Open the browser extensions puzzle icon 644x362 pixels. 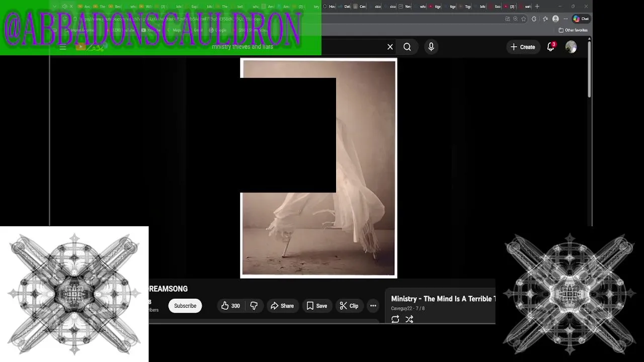pyautogui.click(x=534, y=19)
